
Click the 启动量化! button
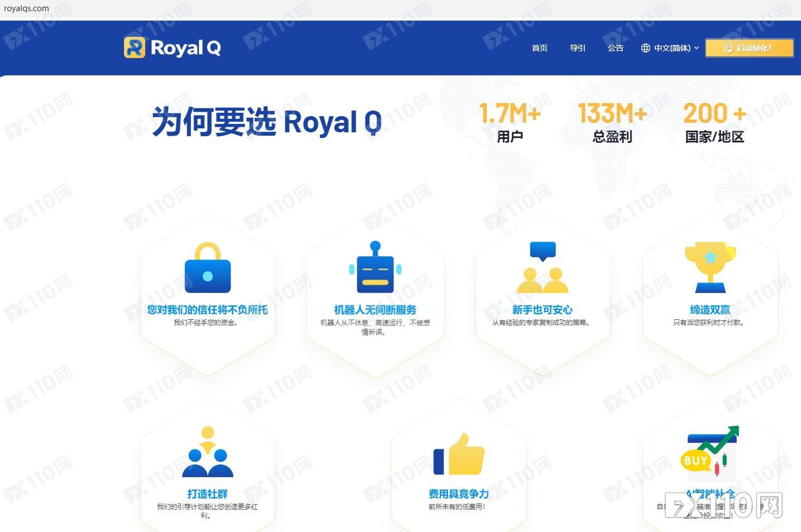pyautogui.click(x=749, y=48)
